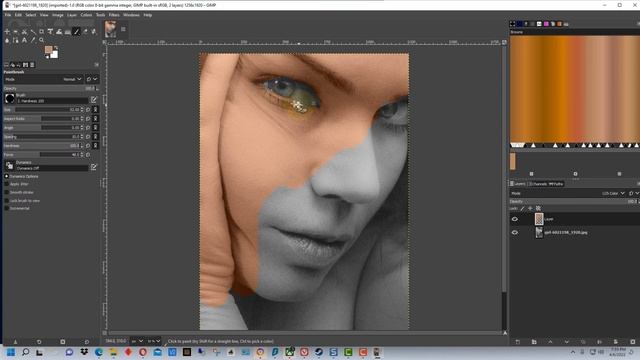Toggle lock position and size
The width and height of the screenshot is (640, 360).
pyautogui.click(x=530, y=208)
